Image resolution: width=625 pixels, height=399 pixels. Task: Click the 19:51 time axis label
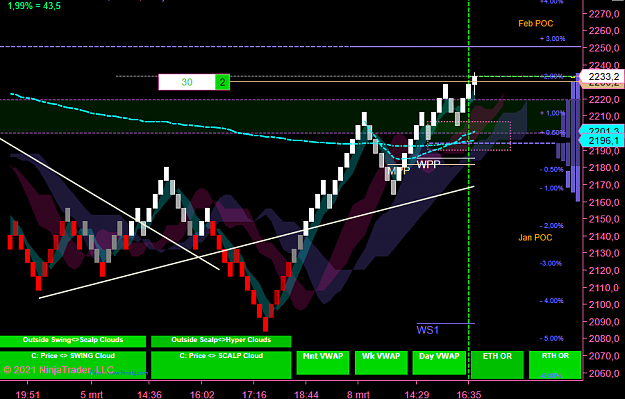28,395
